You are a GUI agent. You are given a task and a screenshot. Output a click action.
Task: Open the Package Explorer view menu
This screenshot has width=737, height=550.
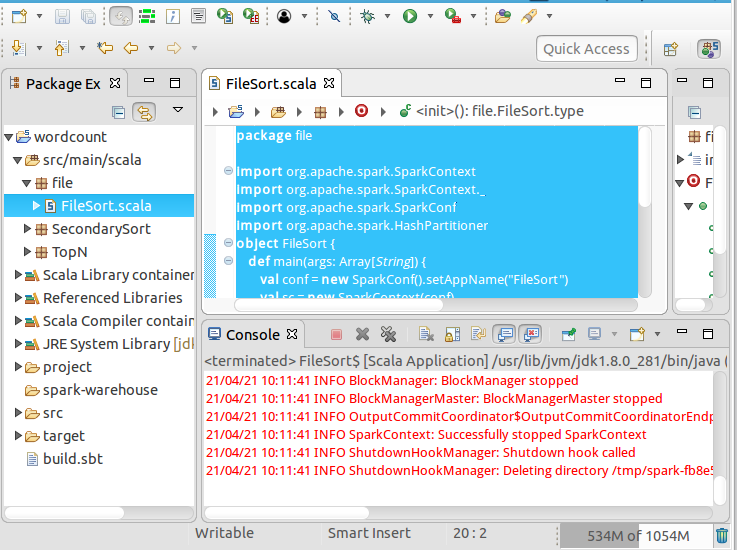pos(178,110)
